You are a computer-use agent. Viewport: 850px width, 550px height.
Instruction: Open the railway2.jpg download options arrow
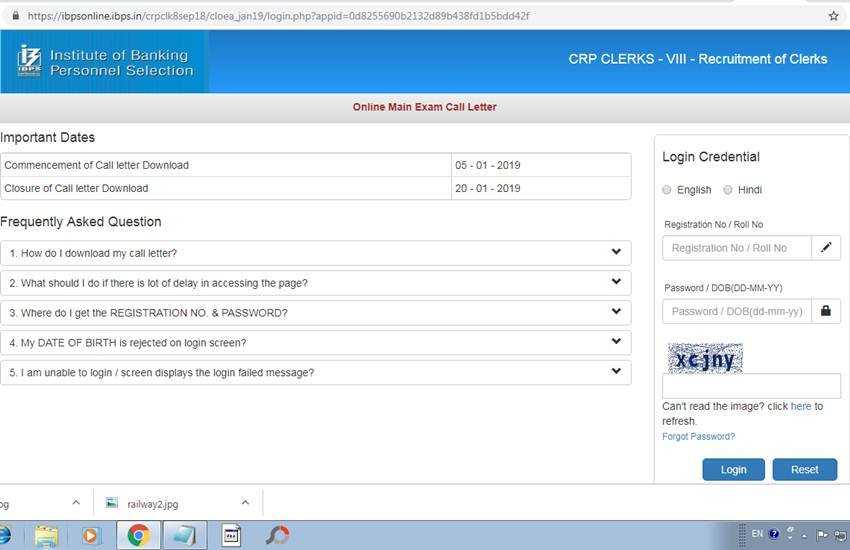[x=245, y=503]
